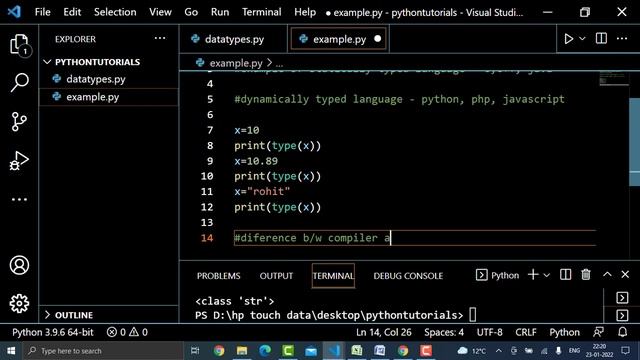
Task: Click Ln 14, Col 26 go-to-line status
Action: click(383, 332)
